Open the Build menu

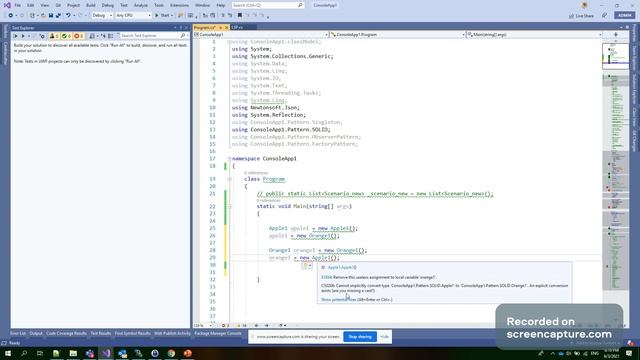tap(91, 5)
